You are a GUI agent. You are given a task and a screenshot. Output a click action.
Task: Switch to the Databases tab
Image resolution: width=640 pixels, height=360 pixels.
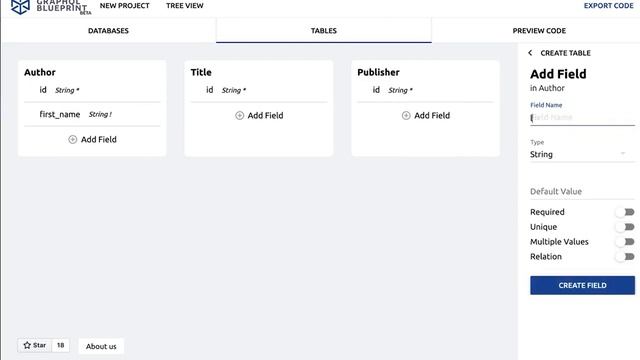pos(108,31)
